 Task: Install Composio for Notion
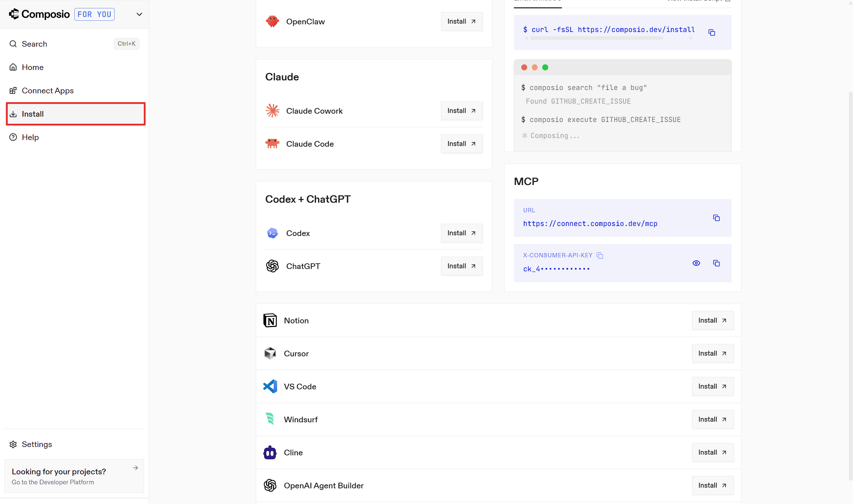tap(713, 320)
